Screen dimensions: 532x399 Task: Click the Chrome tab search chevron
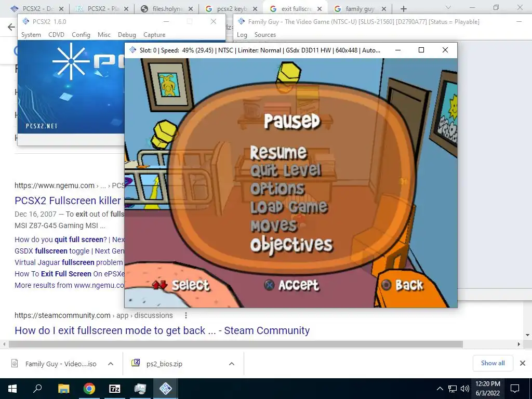[x=448, y=7]
